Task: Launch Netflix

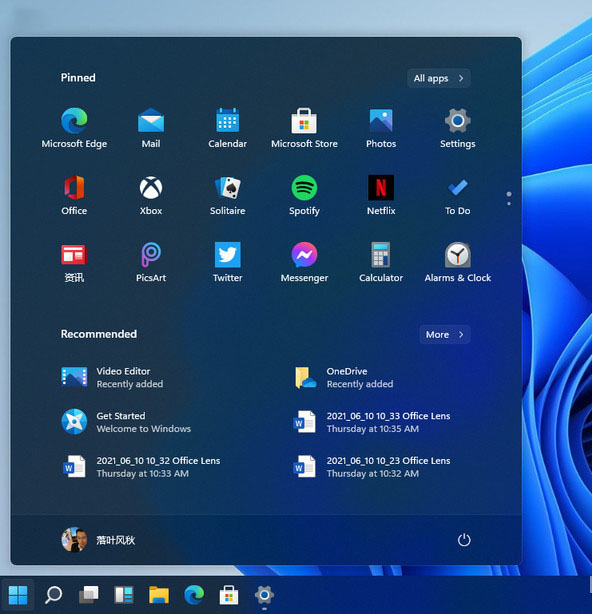Action: click(381, 195)
